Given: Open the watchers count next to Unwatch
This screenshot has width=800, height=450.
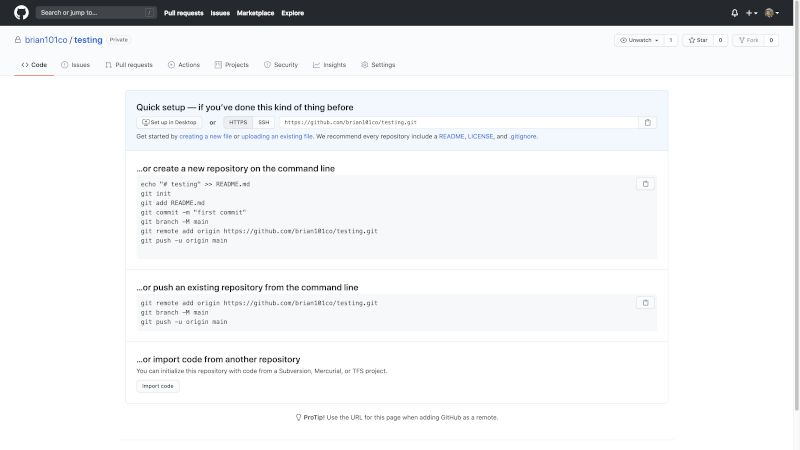Looking at the screenshot, I should tap(671, 40).
